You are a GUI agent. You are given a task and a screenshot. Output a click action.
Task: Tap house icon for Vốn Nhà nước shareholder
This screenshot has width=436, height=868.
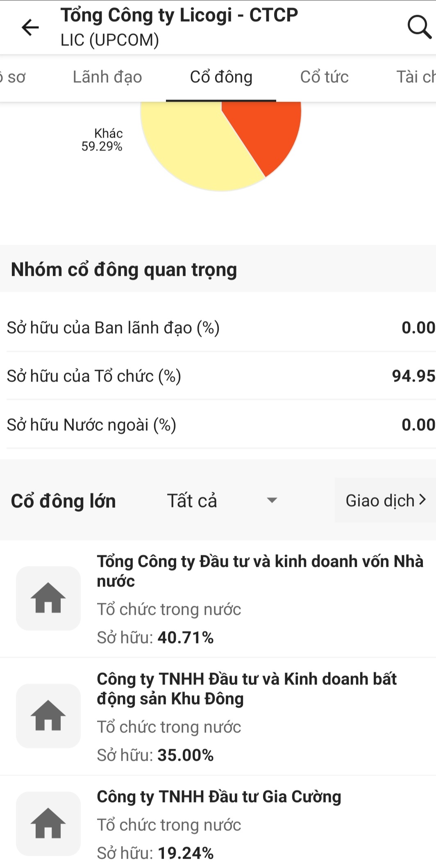48,598
